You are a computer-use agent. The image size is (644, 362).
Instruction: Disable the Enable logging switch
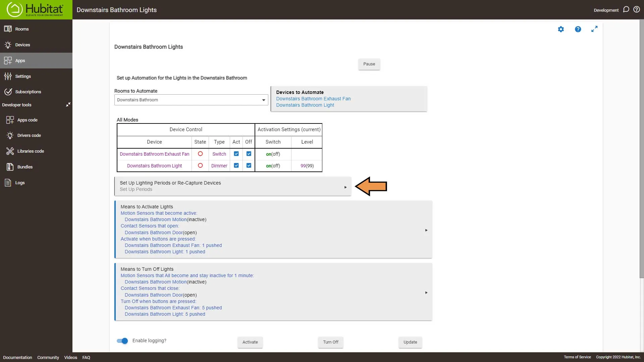(x=122, y=341)
